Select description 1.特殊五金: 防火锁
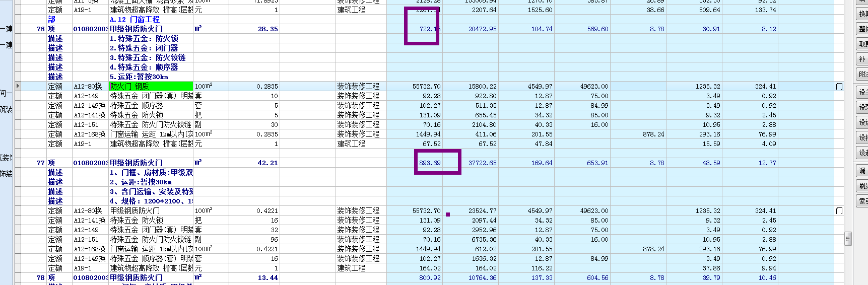 [144, 38]
